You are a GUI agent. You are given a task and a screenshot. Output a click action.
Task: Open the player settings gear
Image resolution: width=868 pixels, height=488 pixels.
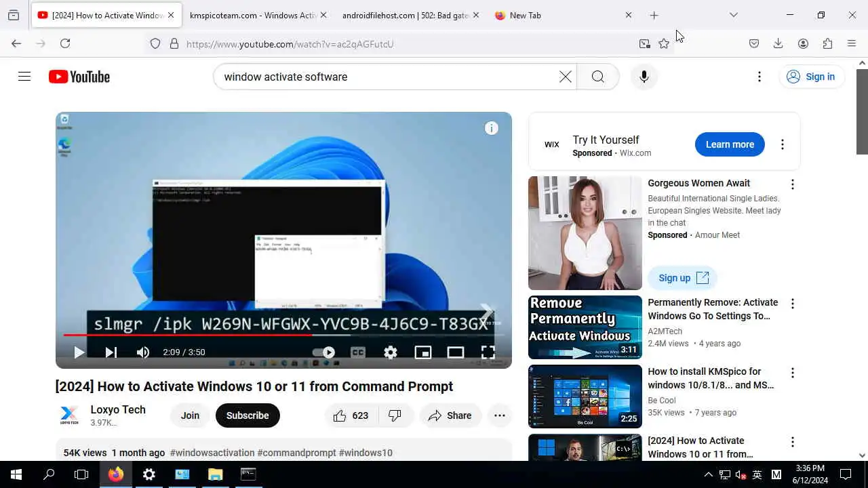[390, 352]
